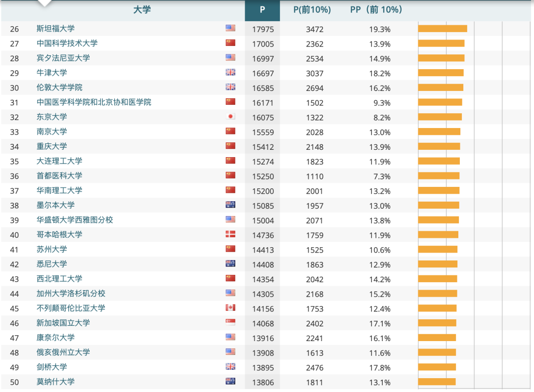Image resolution: width=534 pixels, height=392 pixels.
Task: Click US flag in 康奈尔大学 row
Action: [x=230, y=337]
